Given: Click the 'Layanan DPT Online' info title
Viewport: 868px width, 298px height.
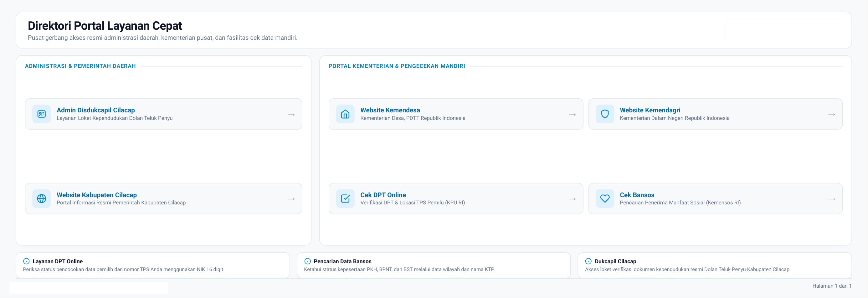Looking at the screenshot, I should (58, 261).
